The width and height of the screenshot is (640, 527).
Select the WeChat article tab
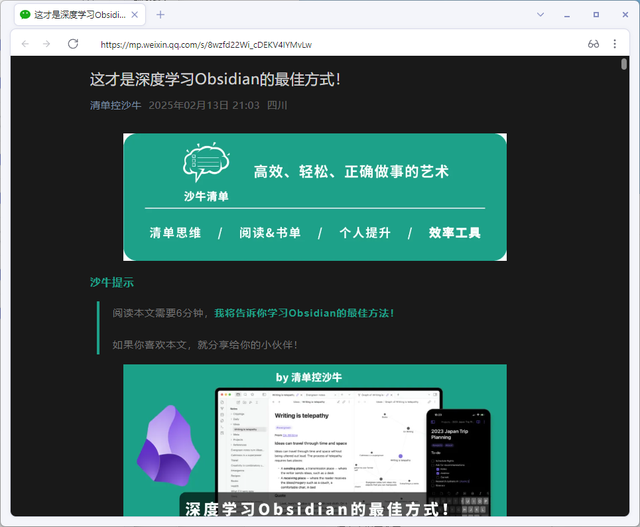(x=80, y=15)
